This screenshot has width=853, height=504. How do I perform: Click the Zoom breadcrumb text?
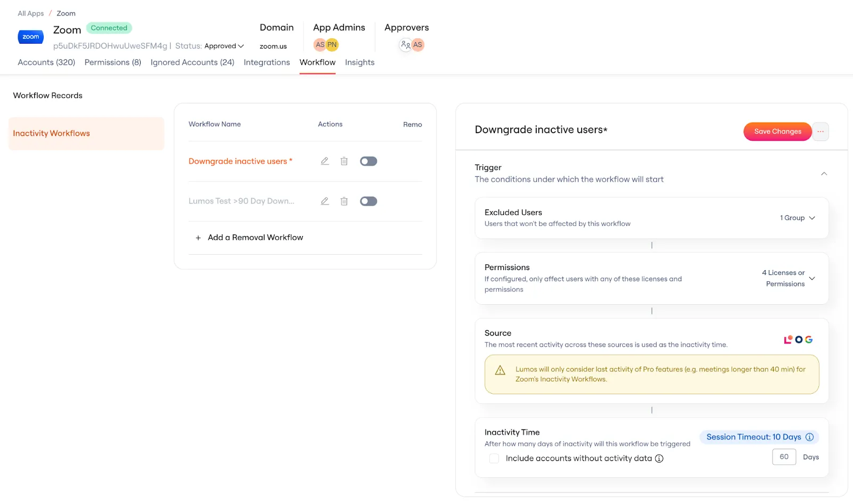tap(66, 13)
